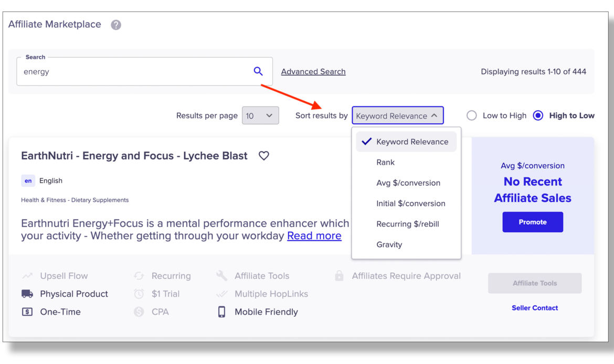
Task: Click the grey Affiliate Tools button
Action: [x=535, y=283]
